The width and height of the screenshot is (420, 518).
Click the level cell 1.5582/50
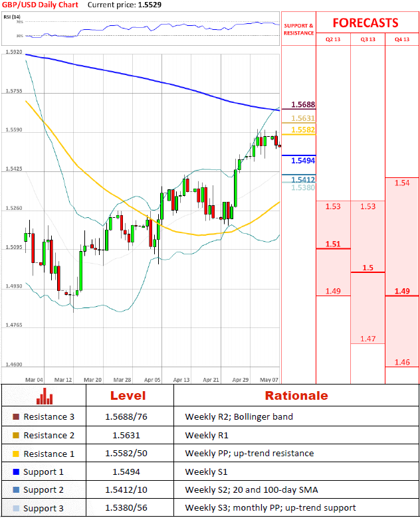(126, 453)
